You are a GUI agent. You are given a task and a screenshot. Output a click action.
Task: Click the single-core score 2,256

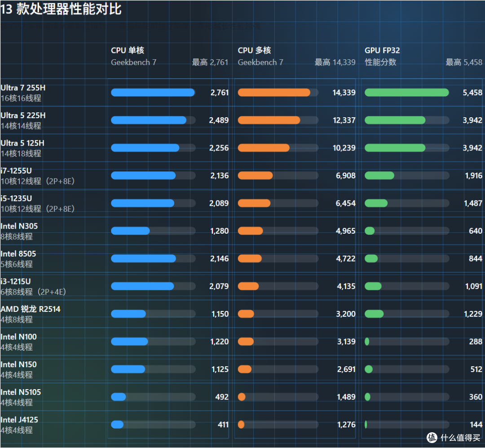pyautogui.click(x=219, y=148)
